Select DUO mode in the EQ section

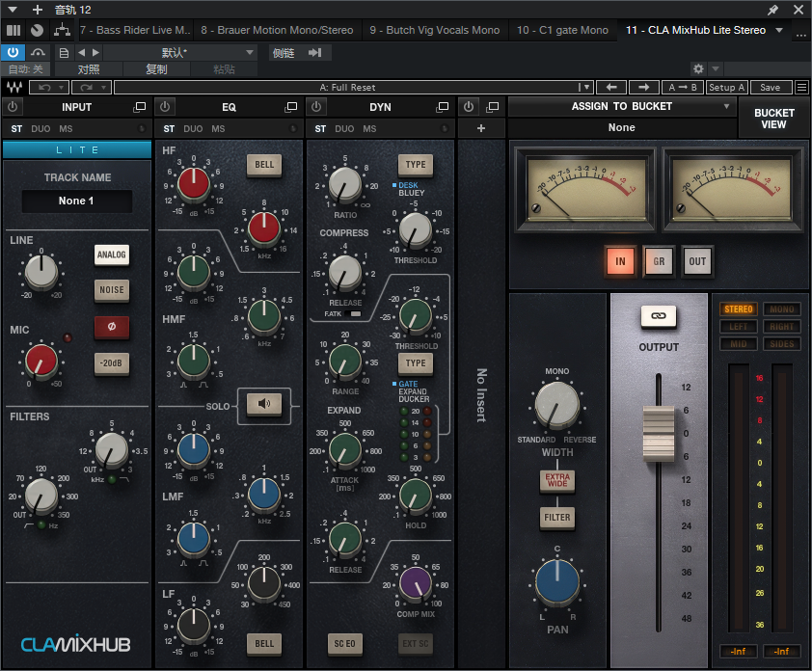(193, 129)
